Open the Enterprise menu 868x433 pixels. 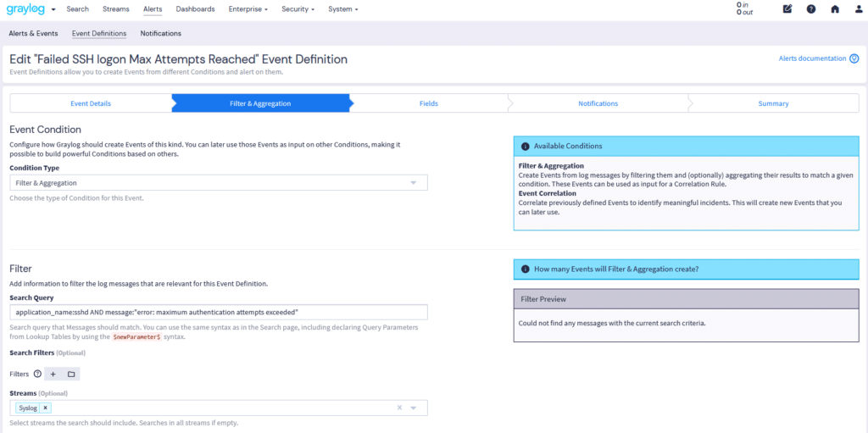248,9
